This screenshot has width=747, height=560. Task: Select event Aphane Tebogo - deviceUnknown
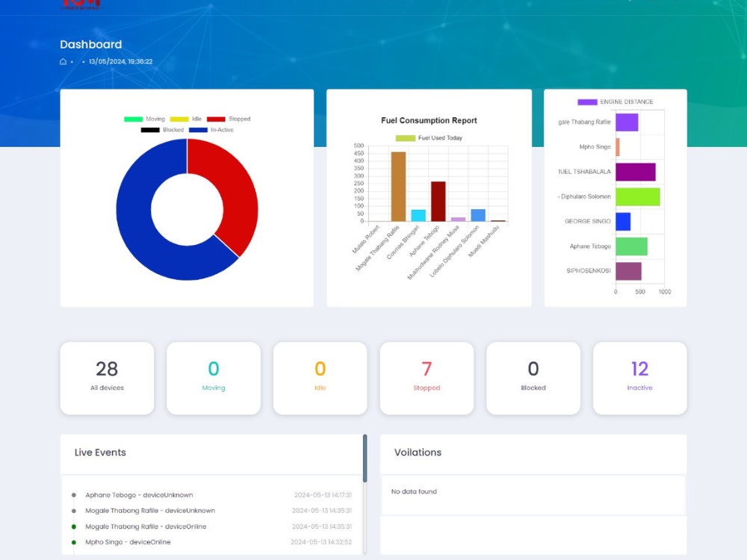(139, 495)
